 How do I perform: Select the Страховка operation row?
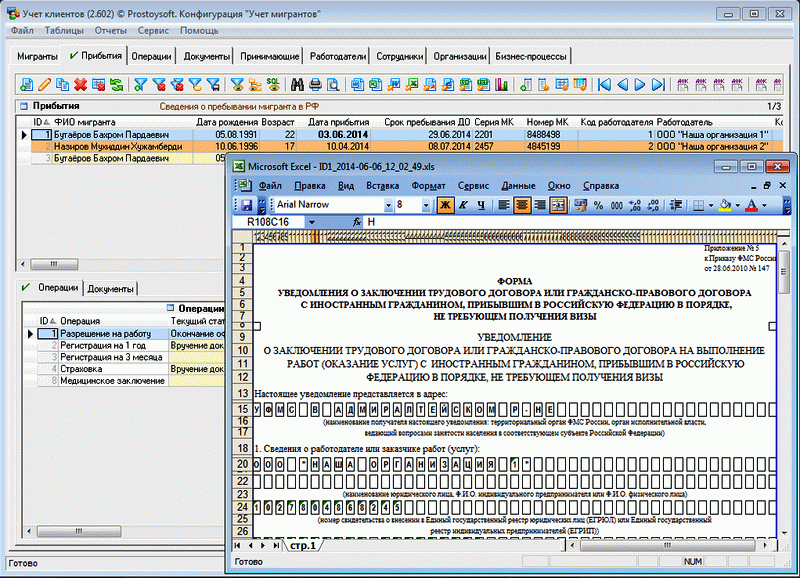pos(79,369)
